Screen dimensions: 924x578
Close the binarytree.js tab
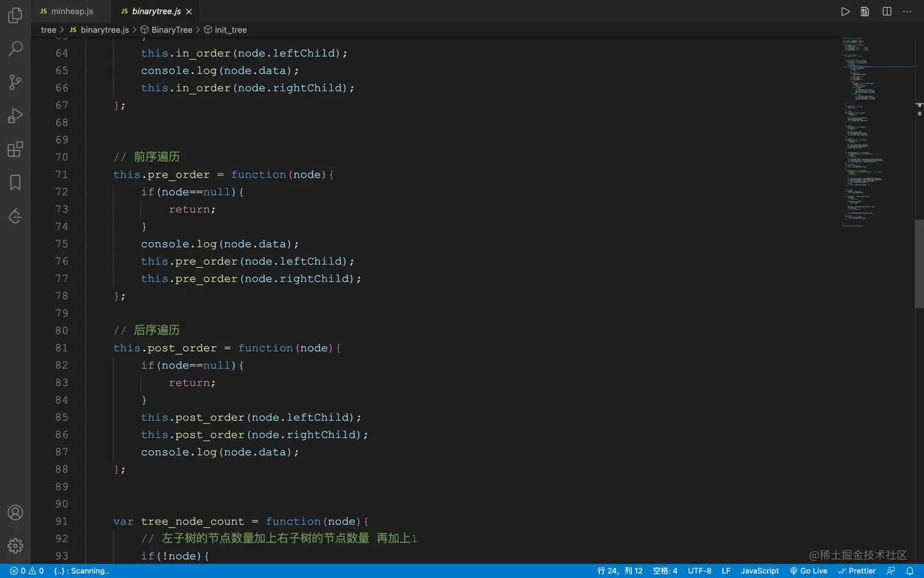(x=189, y=12)
